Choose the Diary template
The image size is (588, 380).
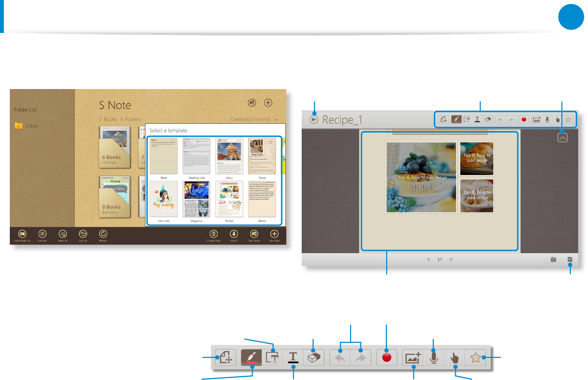pos(229,156)
